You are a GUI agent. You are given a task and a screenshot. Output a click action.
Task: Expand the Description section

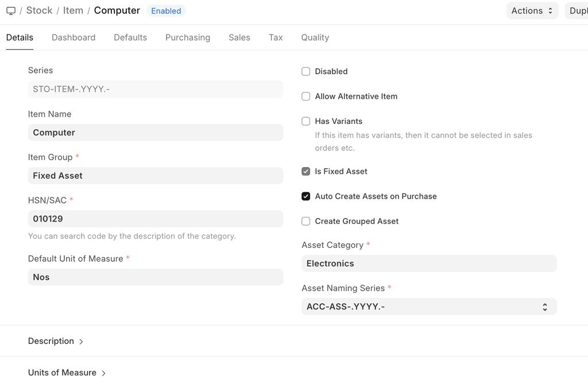pos(56,341)
